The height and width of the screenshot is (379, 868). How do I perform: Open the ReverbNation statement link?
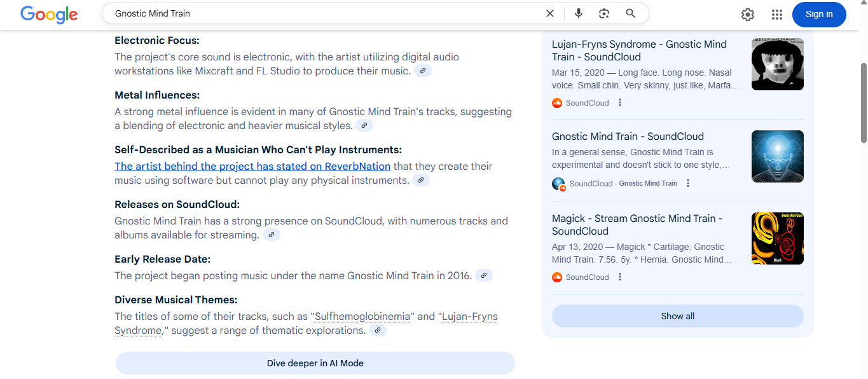pos(252,166)
